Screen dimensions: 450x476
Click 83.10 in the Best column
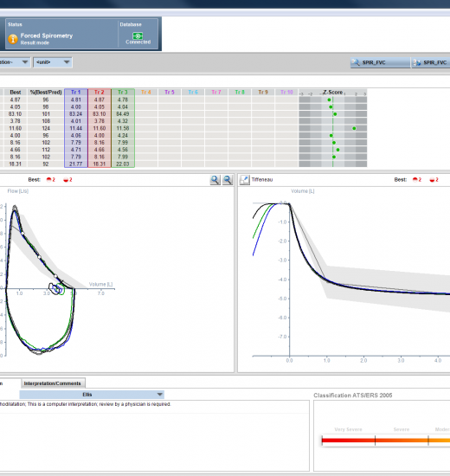pyautogui.click(x=16, y=114)
